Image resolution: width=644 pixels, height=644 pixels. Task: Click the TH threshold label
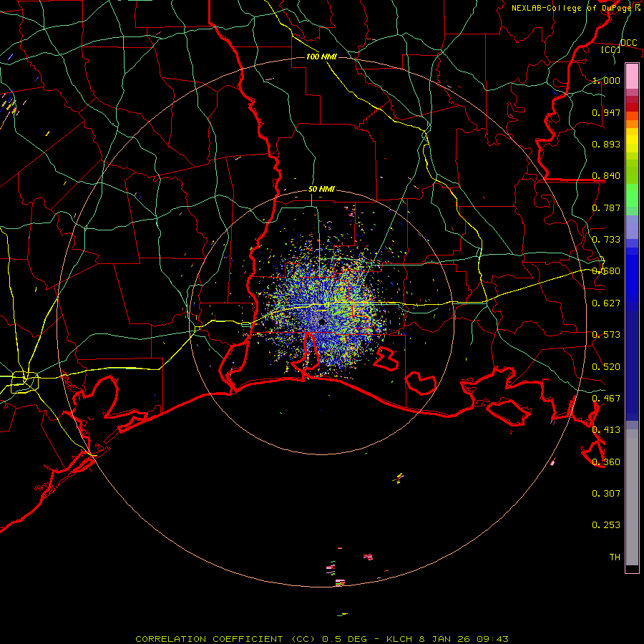pyautogui.click(x=615, y=557)
